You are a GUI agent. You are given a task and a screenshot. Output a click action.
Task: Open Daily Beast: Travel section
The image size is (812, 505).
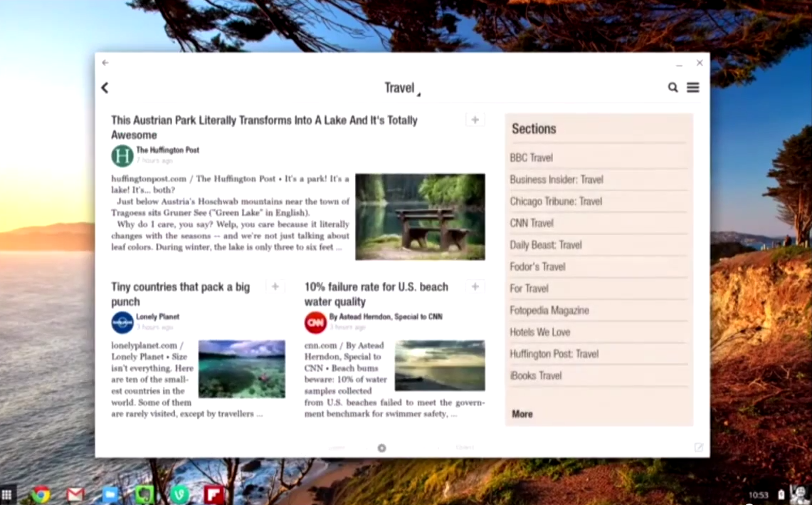(x=599, y=245)
